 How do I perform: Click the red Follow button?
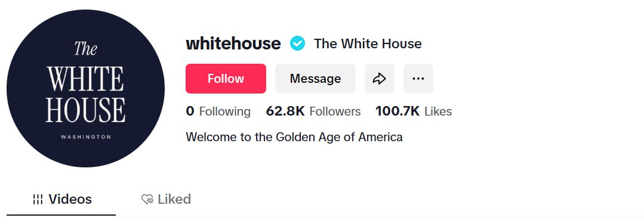[226, 79]
